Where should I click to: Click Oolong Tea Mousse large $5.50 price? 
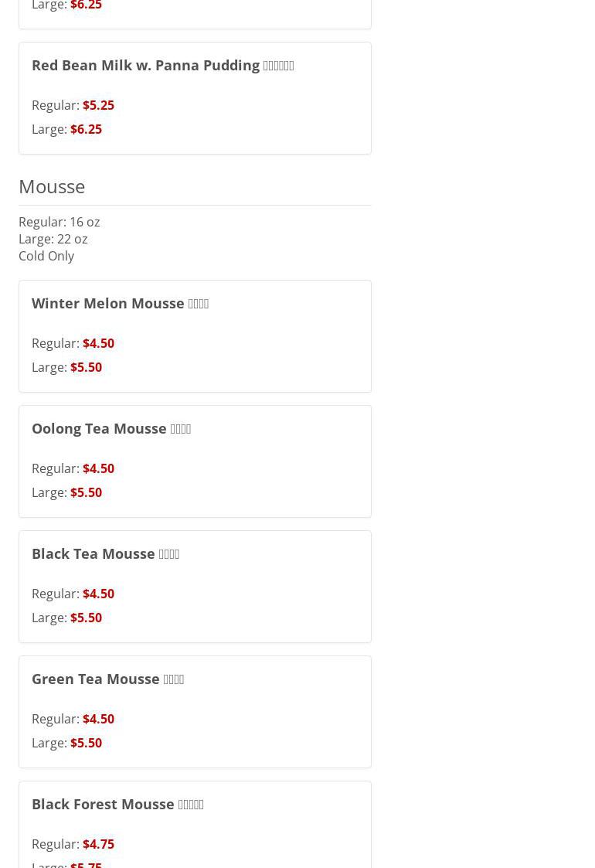tap(86, 492)
